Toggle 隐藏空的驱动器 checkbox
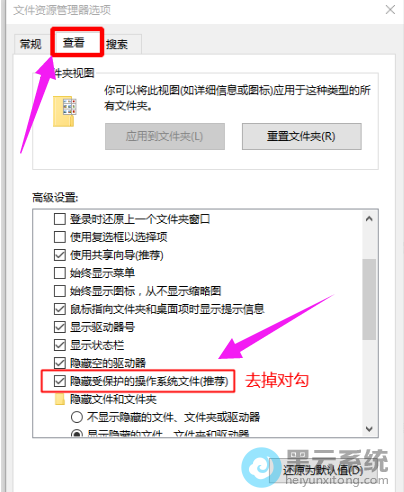 [x=60, y=363]
